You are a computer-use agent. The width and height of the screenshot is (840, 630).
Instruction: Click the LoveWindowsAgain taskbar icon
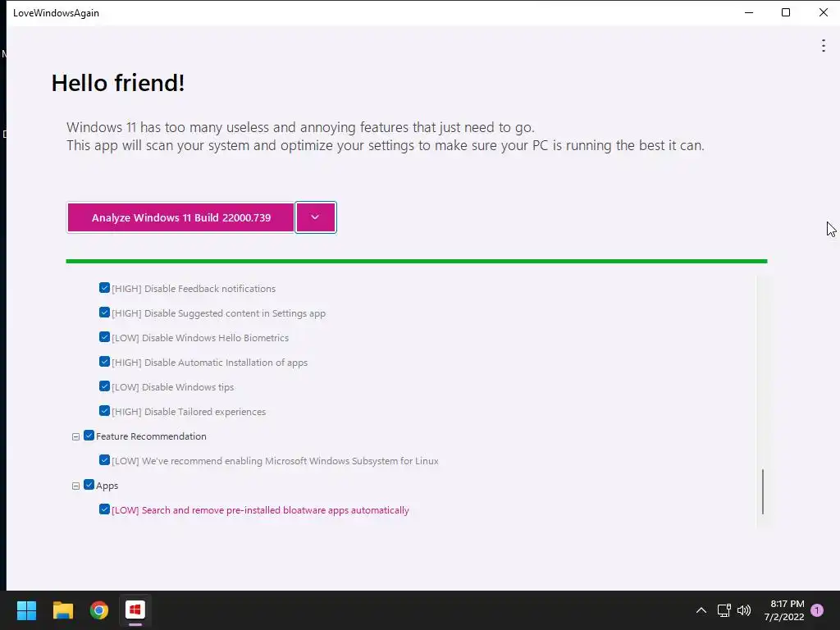[135, 610]
